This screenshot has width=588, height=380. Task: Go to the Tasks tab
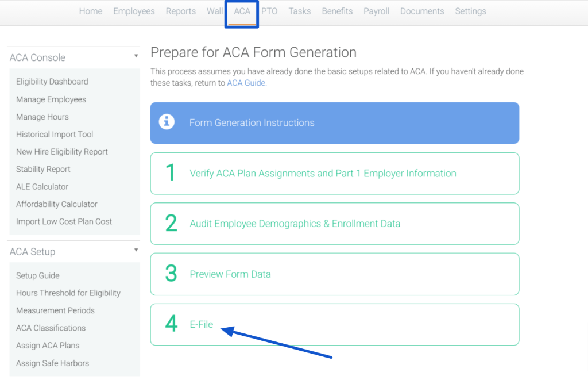(299, 11)
